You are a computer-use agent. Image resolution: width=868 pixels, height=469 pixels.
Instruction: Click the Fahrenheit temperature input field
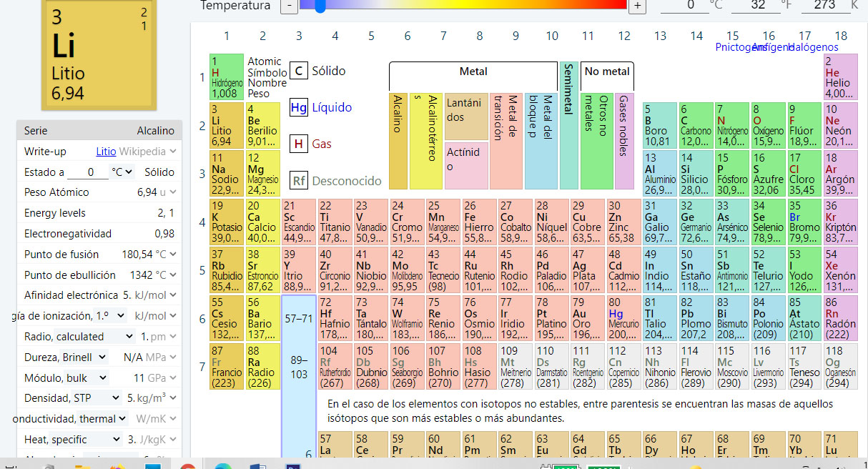[x=755, y=5]
